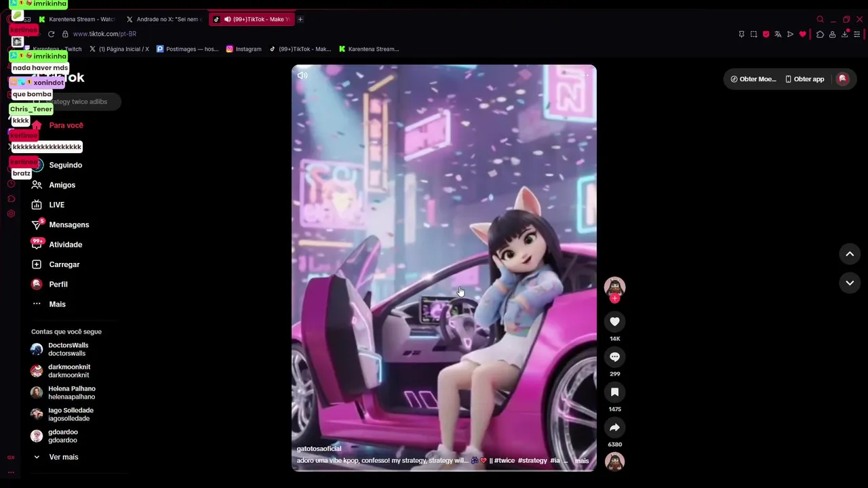Screen dimensions: 868x488
Task: Click the Obter Moedas button
Action: coord(753,79)
